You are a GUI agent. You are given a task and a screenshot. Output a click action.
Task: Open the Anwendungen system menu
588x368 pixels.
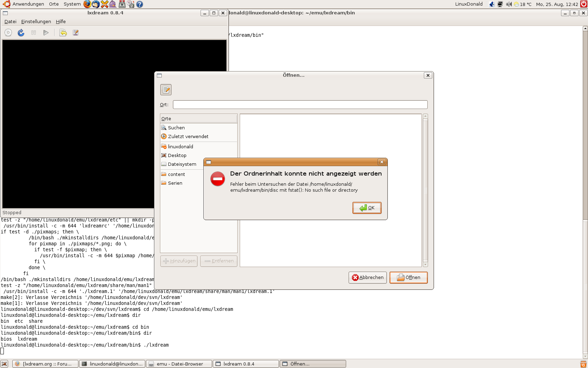coord(28,4)
